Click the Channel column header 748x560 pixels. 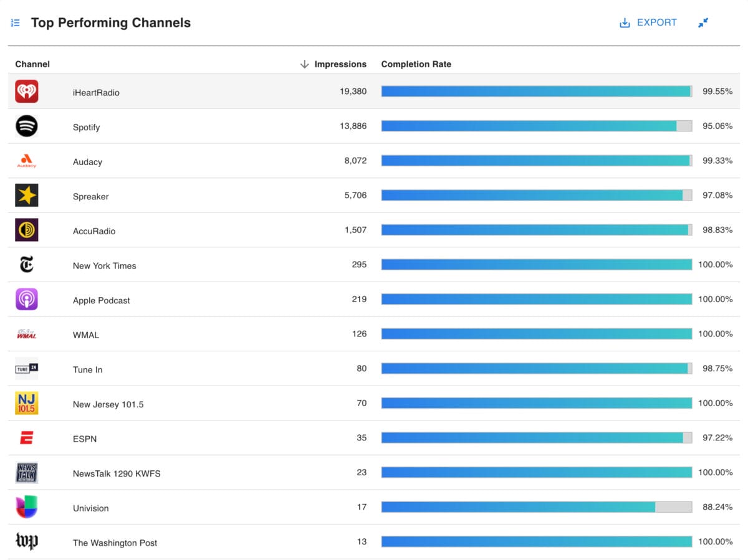click(x=32, y=64)
